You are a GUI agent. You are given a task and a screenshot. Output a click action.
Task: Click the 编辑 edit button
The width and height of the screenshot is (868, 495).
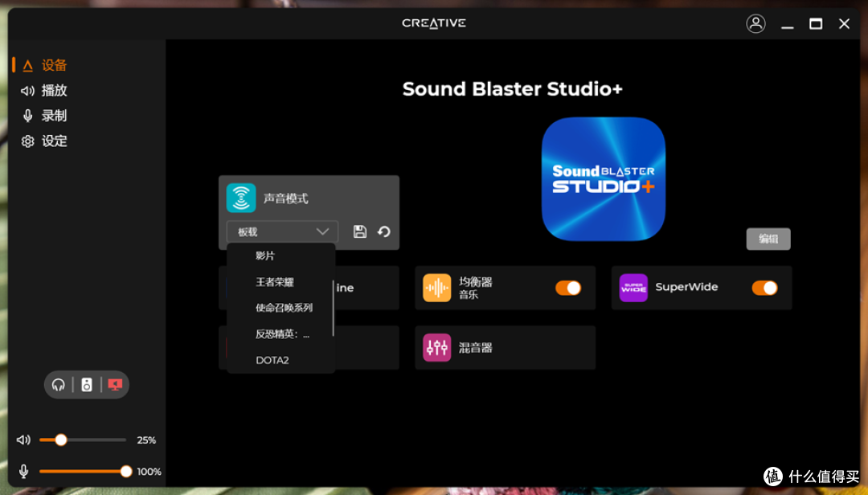(x=768, y=239)
